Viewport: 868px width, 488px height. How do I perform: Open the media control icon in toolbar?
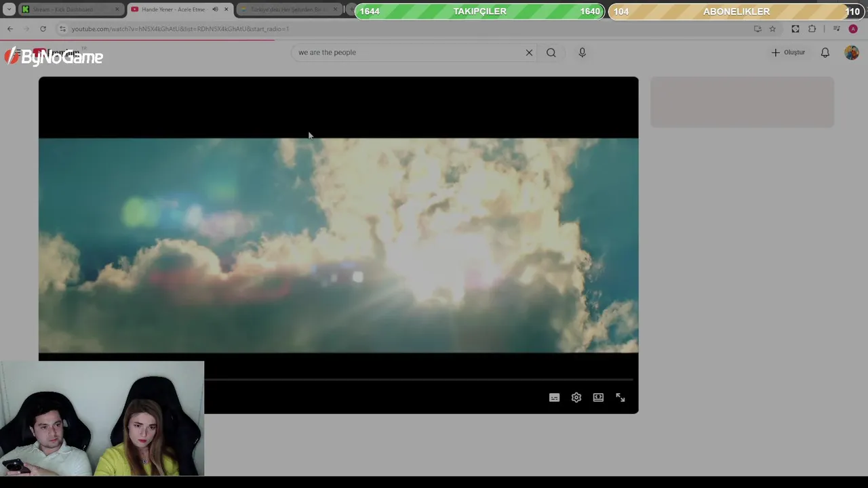836,28
